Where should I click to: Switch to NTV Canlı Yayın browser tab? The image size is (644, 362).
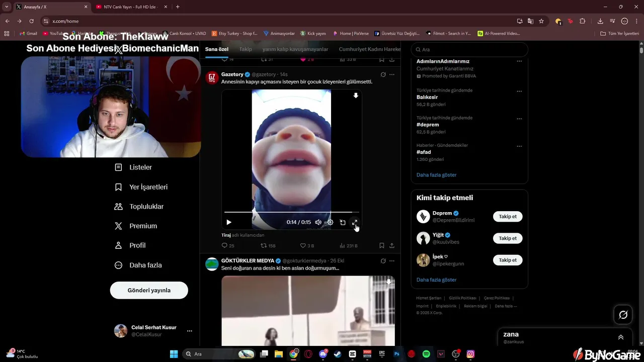coord(131,7)
